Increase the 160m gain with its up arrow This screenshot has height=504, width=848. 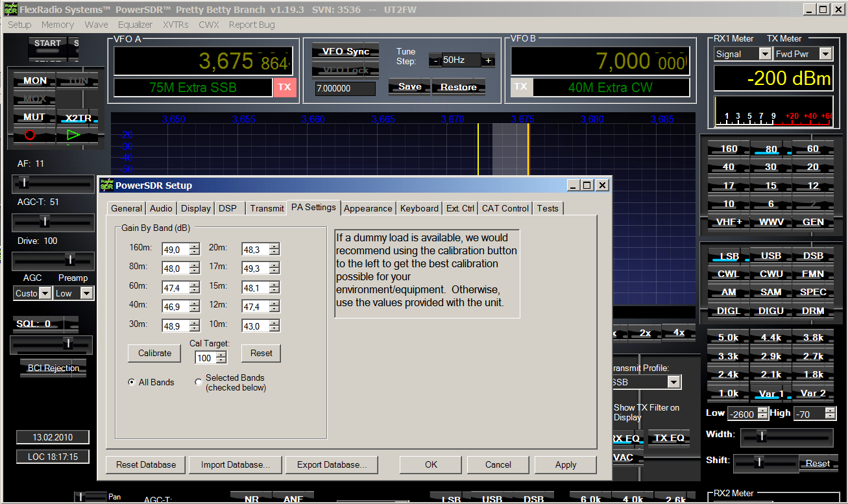click(195, 245)
